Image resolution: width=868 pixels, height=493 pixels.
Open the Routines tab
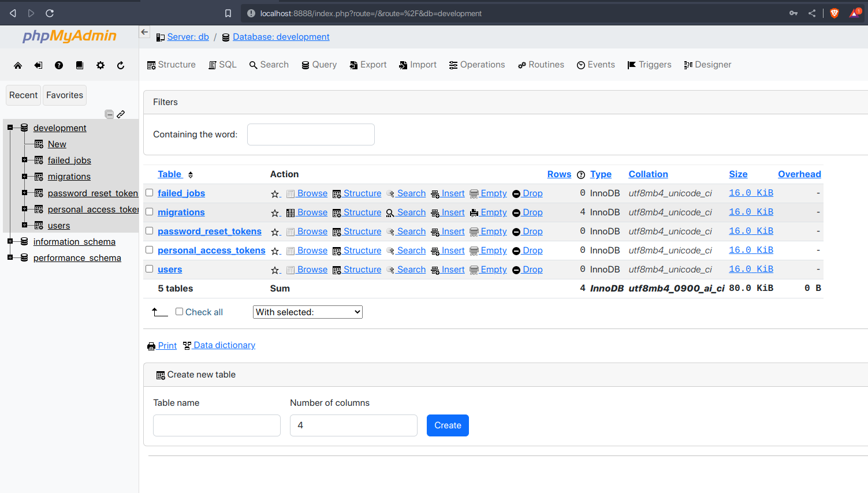point(541,65)
